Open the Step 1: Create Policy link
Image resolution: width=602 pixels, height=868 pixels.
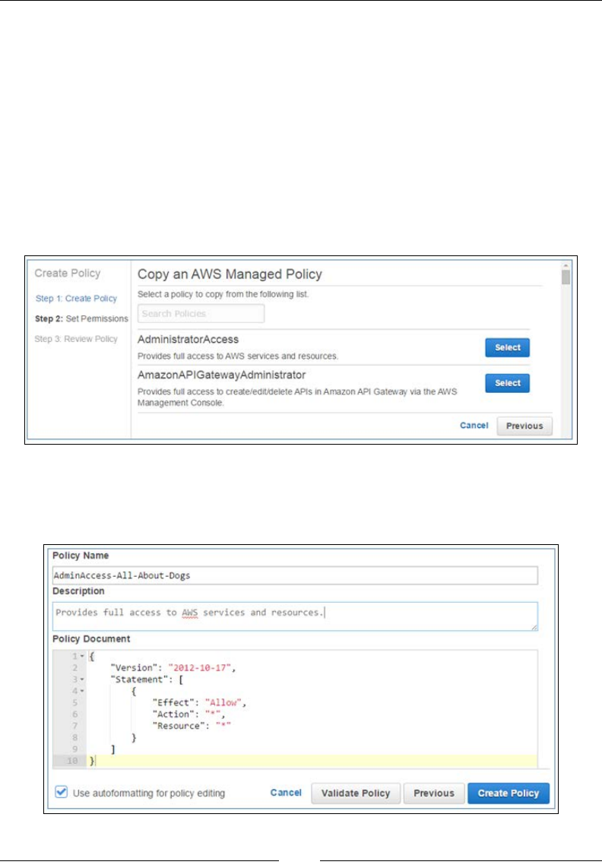[x=76, y=299]
